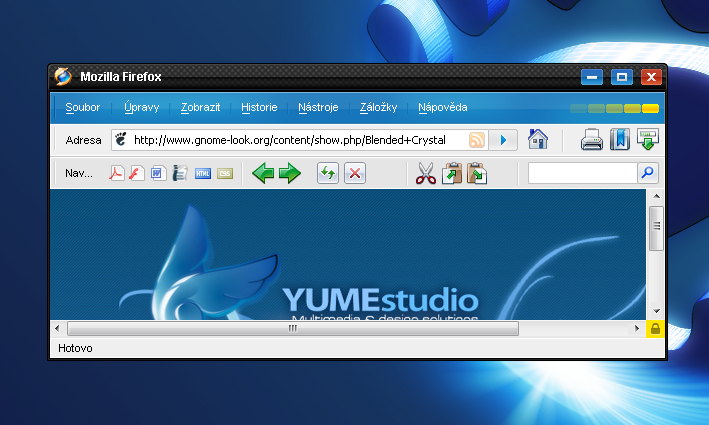Stop loading with red X icon

point(355,173)
